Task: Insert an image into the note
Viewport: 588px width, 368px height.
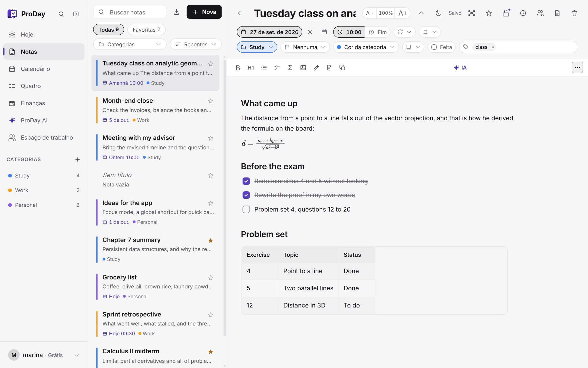Action: 303,68
